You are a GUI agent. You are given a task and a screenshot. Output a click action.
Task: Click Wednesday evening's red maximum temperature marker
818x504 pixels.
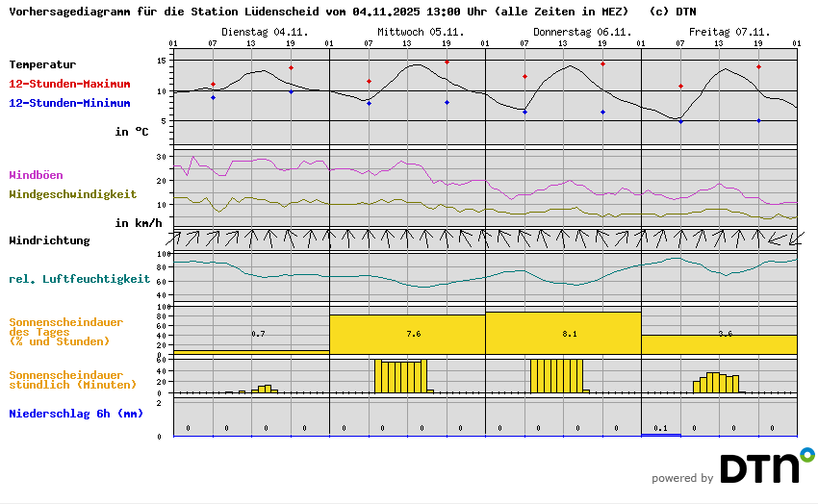click(x=447, y=62)
